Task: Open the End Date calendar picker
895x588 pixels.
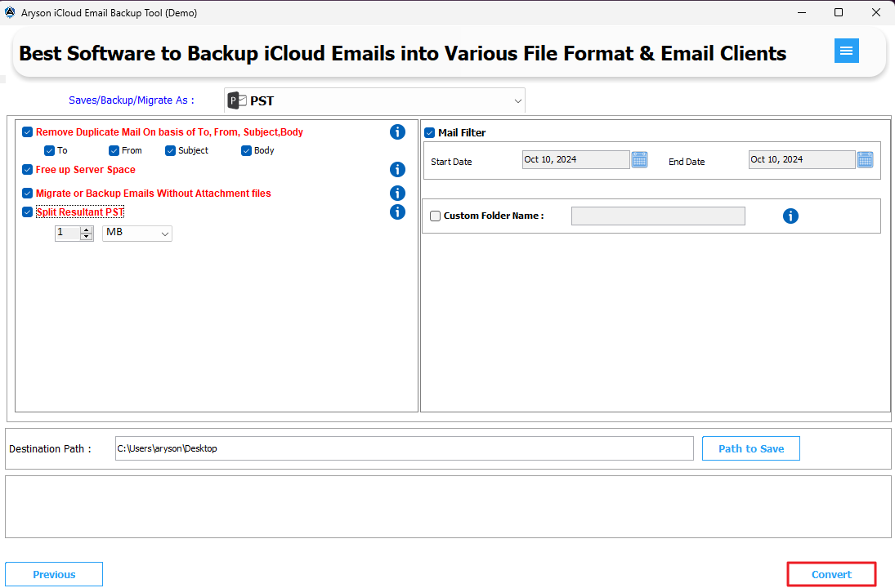Action: coord(865,160)
